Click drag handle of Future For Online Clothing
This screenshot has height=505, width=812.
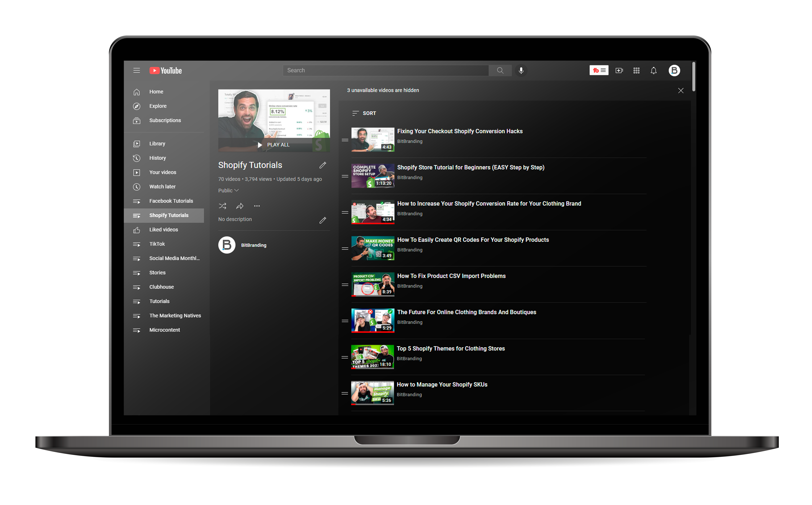[x=345, y=321]
